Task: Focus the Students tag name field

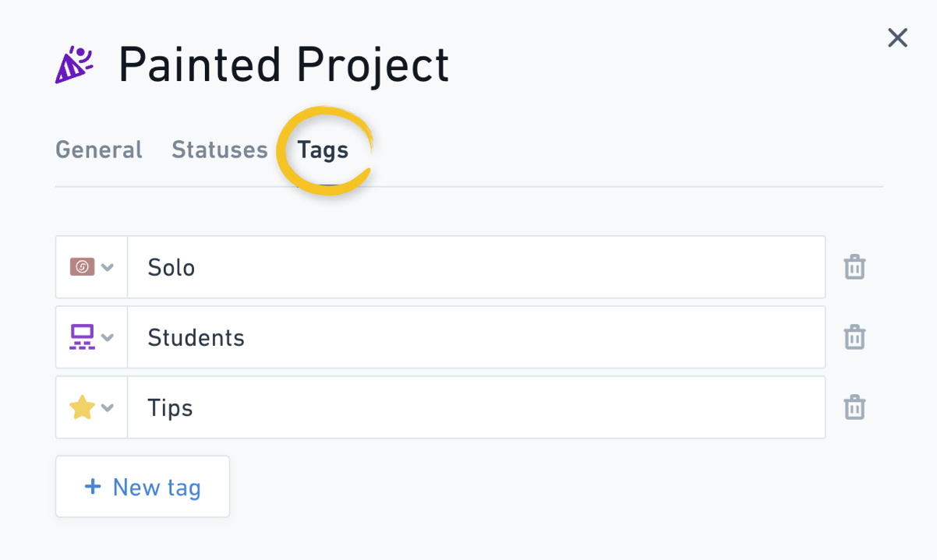Action: (476, 337)
